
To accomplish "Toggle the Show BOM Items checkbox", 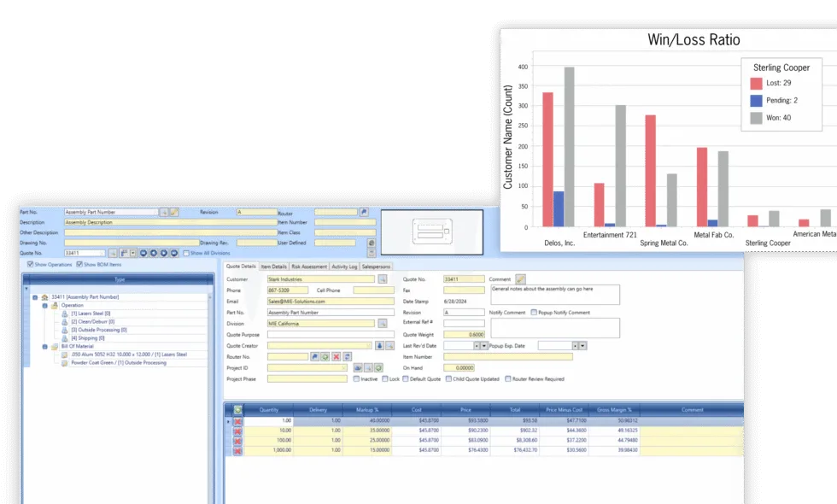I will tap(79, 264).
